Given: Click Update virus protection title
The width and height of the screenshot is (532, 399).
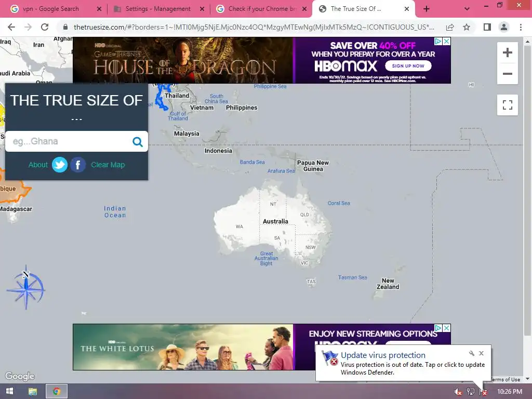Looking at the screenshot, I should pyautogui.click(x=383, y=355).
